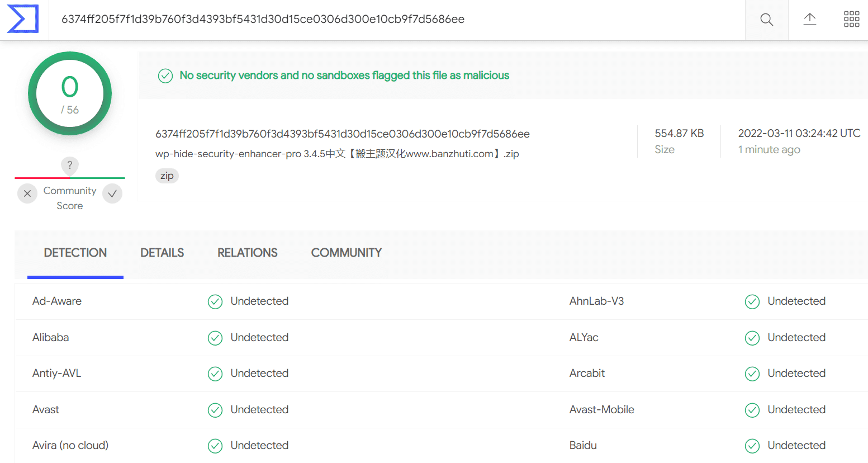Screen dimensions: 868x463
Task: Open the upload file icon
Action: click(810, 19)
